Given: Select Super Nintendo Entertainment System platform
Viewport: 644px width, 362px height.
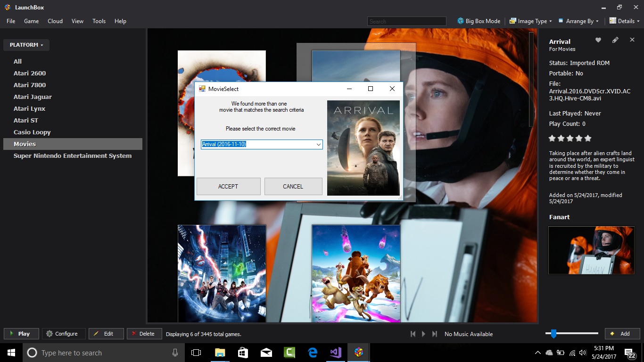Looking at the screenshot, I should point(73,156).
